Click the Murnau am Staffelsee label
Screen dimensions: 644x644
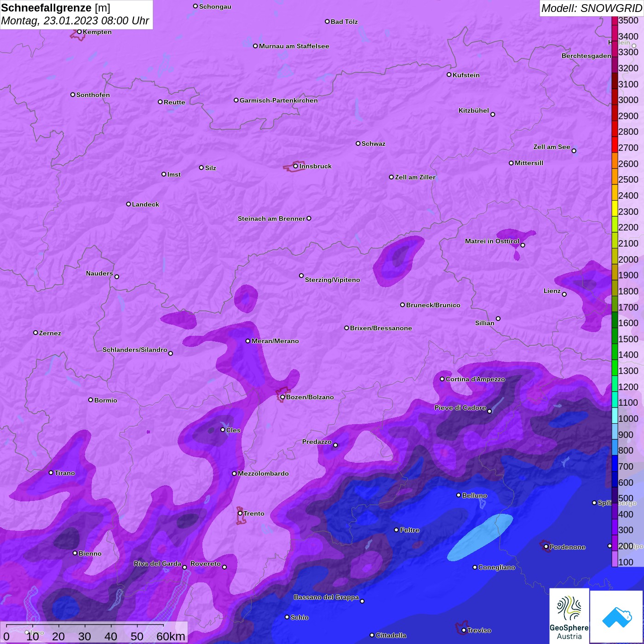pos(294,46)
